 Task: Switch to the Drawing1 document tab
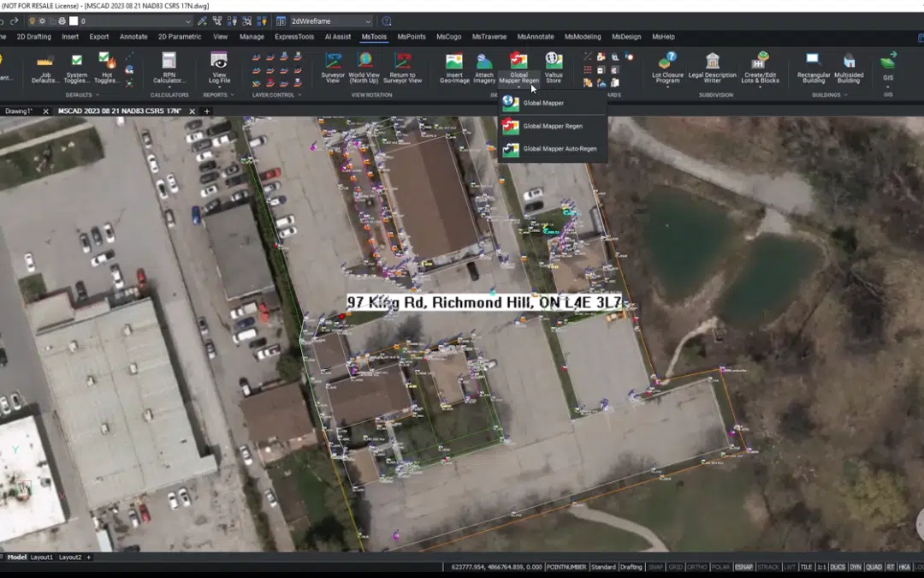[19, 111]
